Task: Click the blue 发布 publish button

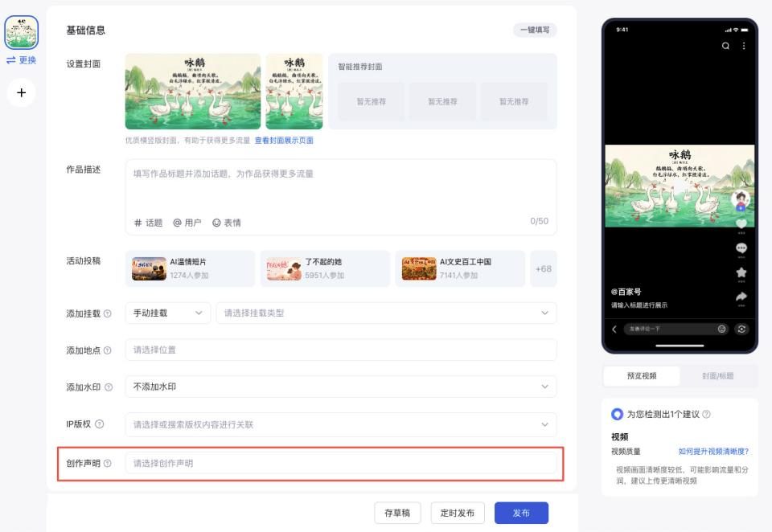Action: pyautogui.click(x=521, y=513)
